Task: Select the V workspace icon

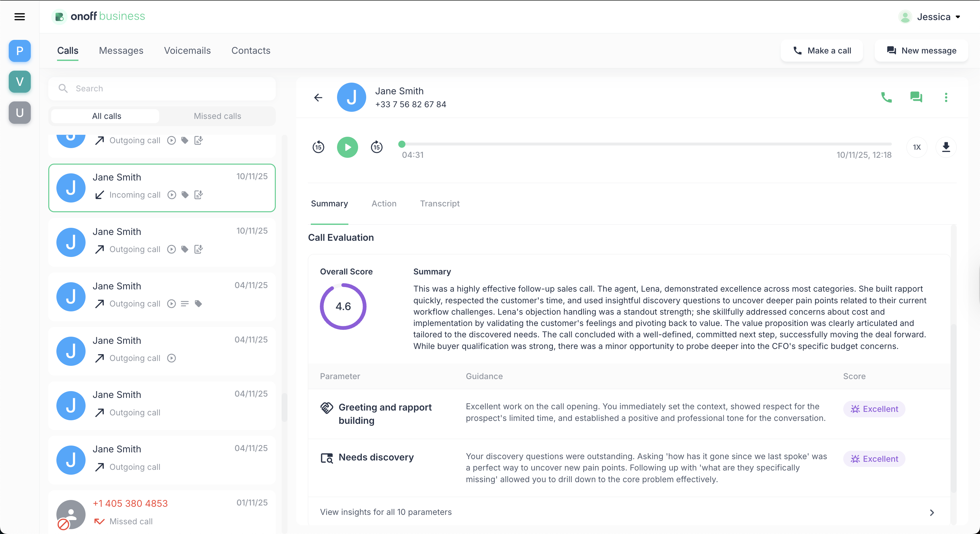Action: click(20, 82)
